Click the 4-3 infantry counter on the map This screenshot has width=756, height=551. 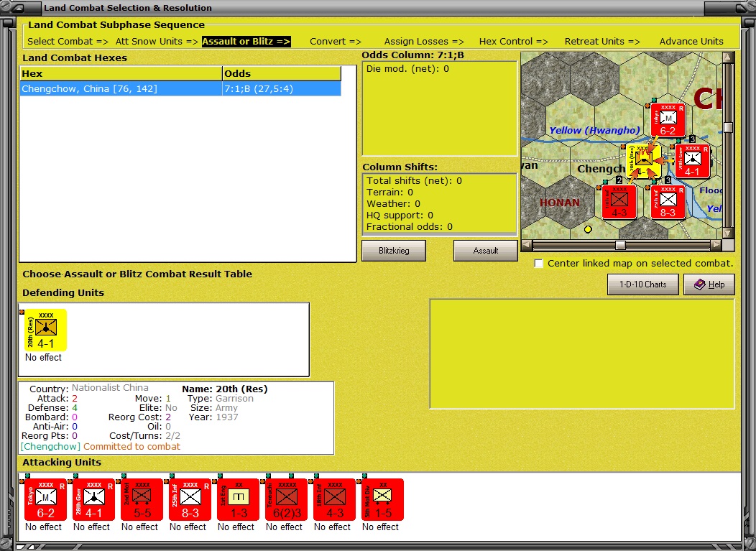coord(619,203)
